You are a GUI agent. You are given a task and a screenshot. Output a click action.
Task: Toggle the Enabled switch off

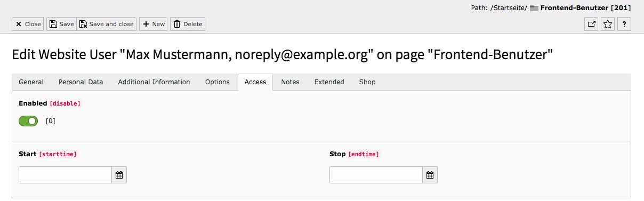tap(28, 121)
